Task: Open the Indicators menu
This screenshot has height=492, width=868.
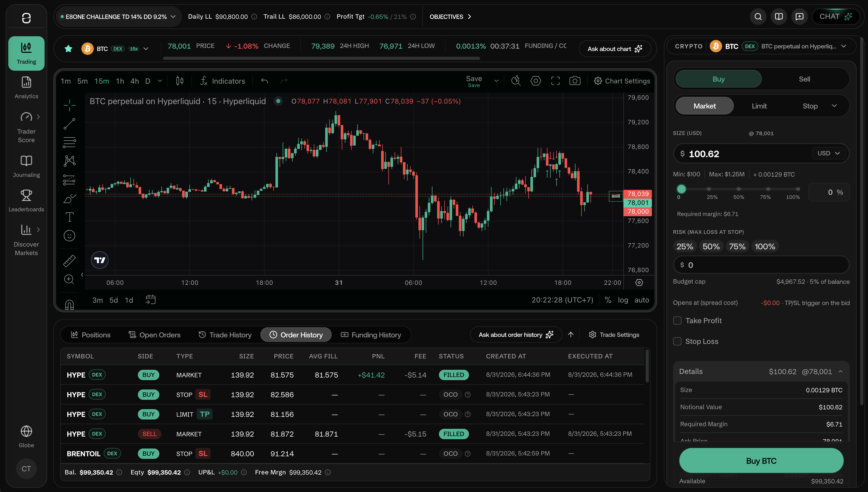Action: coord(222,81)
